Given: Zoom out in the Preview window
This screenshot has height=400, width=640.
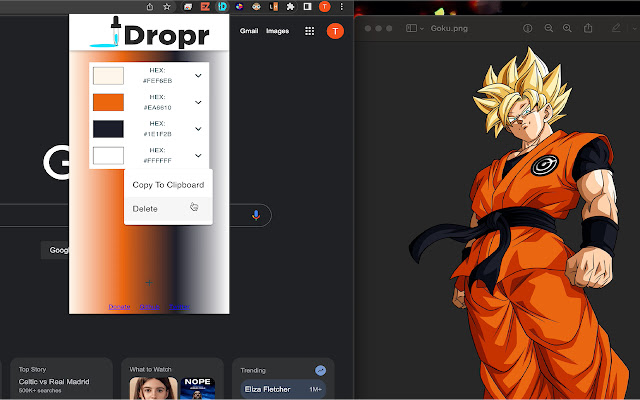Looking at the screenshot, I should point(549,28).
